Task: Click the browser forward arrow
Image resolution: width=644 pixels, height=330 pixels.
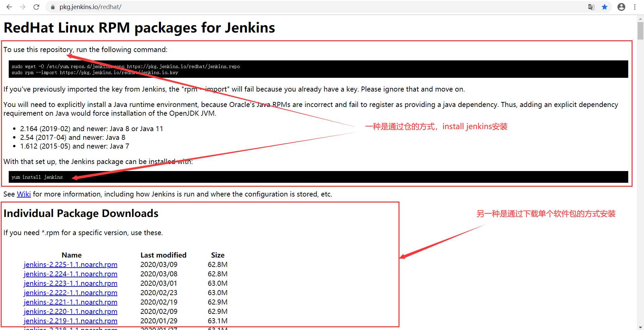Action: click(23, 7)
